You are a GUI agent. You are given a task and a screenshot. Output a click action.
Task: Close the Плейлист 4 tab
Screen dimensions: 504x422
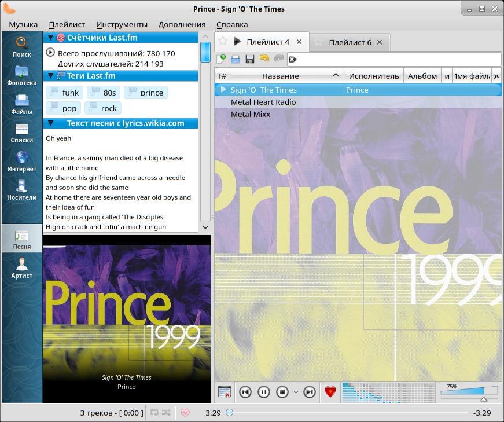[299, 42]
